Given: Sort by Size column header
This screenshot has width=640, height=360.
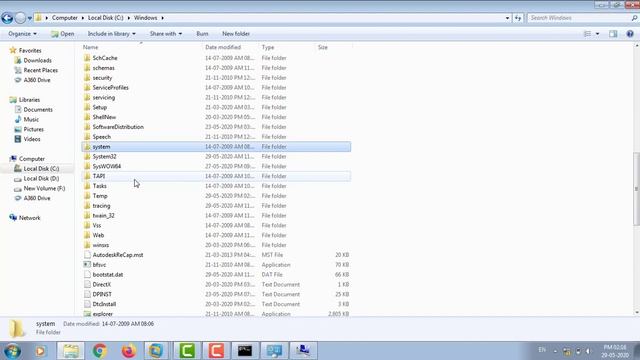Looking at the screenshot, I should click(x=322, y=47).
